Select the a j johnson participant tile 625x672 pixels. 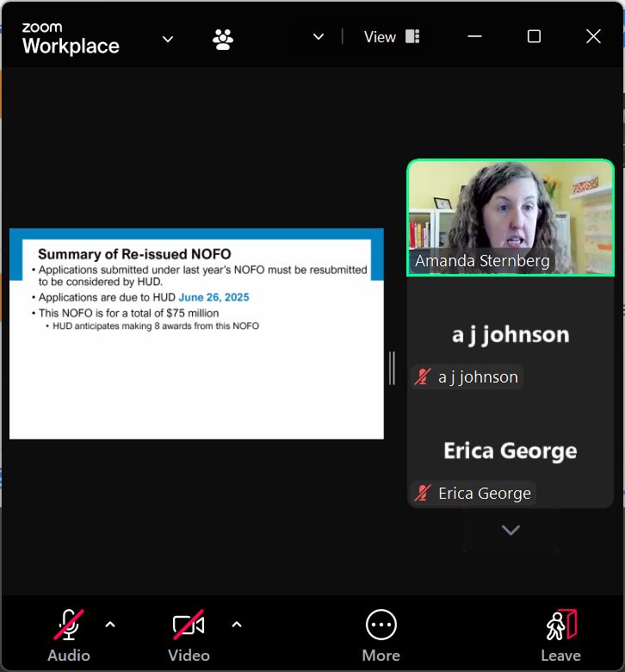[511, 334]
